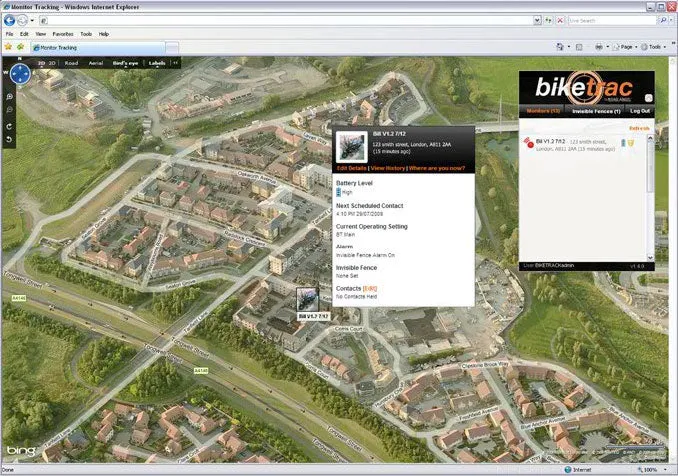Click the Add to Favorites icon

pyautogui.click(x=20, y=47)
